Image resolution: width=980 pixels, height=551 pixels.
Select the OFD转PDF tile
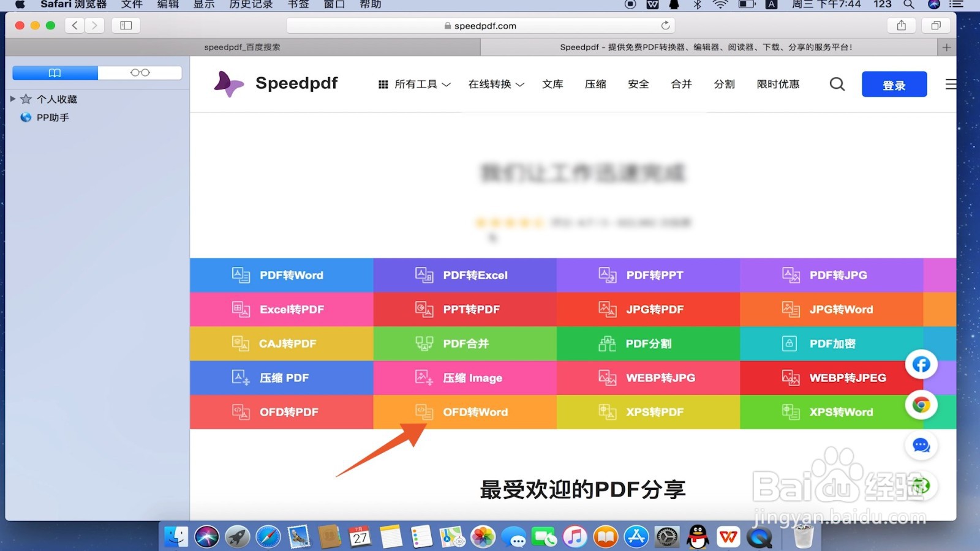click(x=281, y=412)
